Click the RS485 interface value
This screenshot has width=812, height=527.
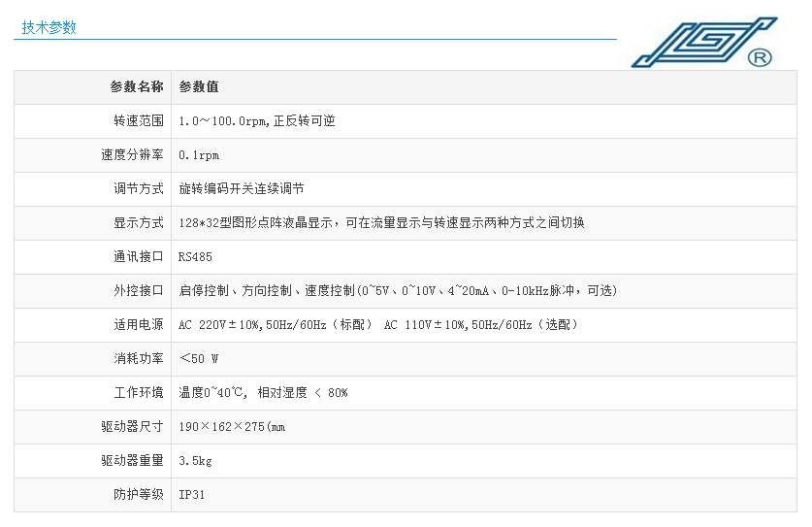pos(195,257)
